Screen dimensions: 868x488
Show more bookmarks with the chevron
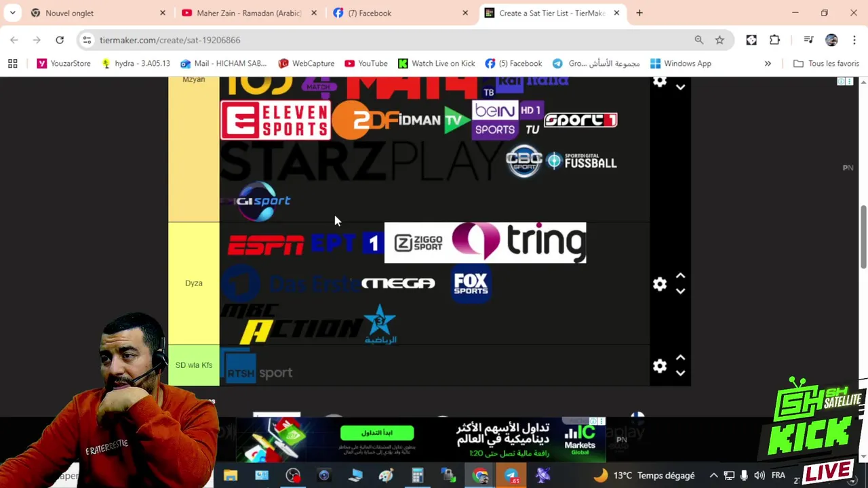pyautogui.click(x=768, y=64)
